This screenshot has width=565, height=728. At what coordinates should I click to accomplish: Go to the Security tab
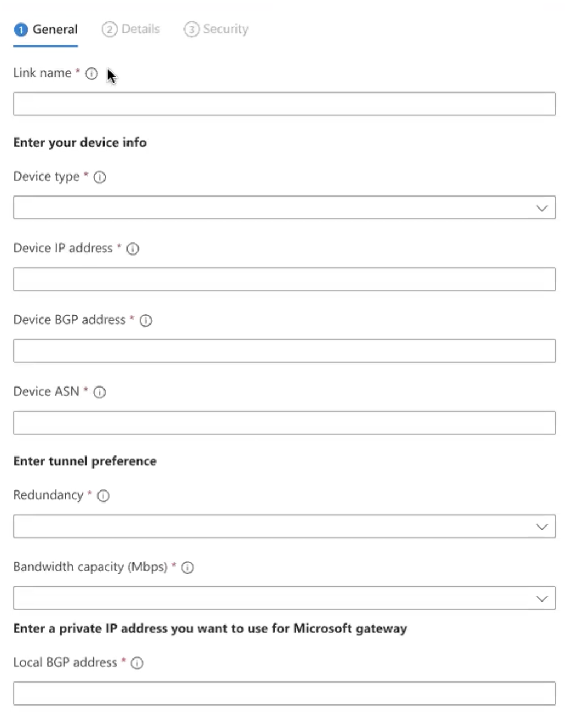(x=216, y=29)
